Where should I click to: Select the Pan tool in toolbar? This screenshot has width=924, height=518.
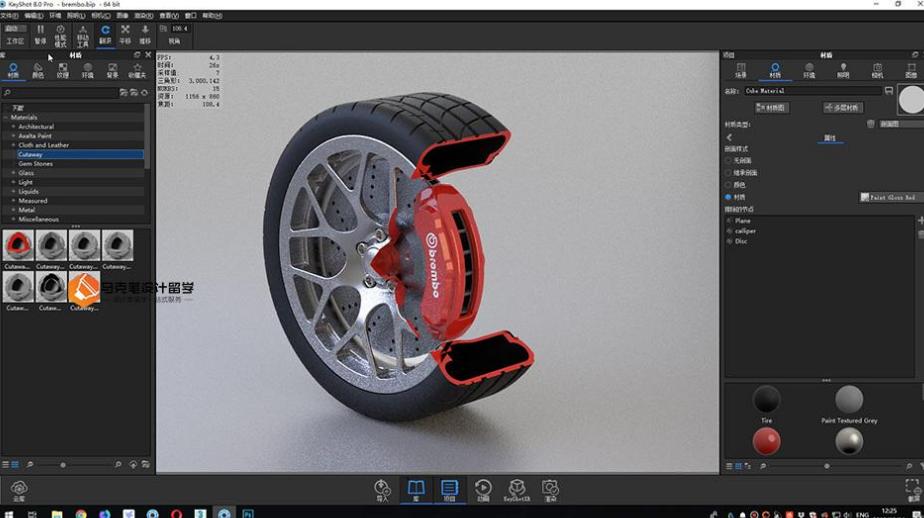pyautogui.click(x=125, y=35)
